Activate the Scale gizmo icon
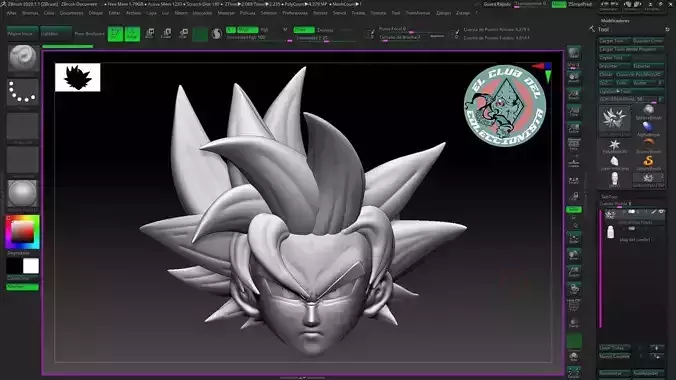 coord(166,34)
